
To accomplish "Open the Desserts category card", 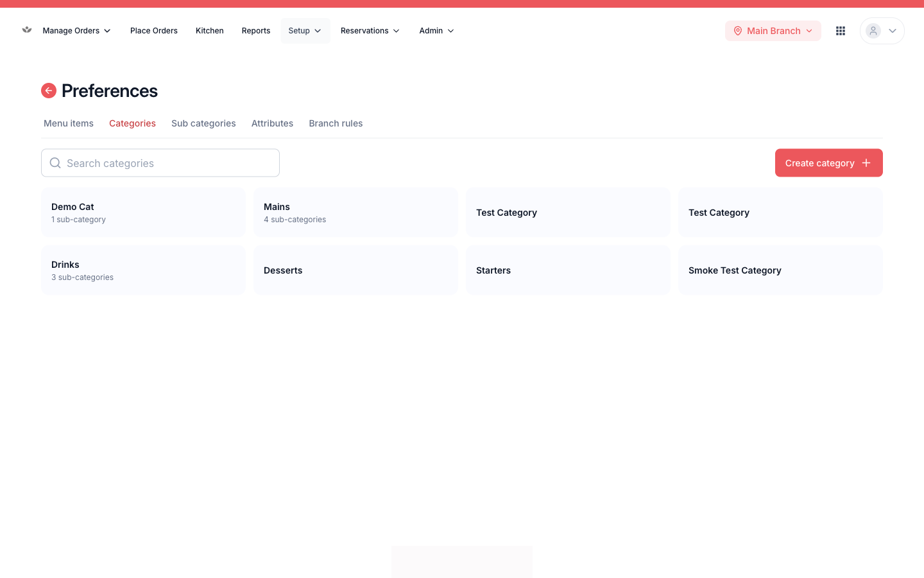I will click(355, 270).
